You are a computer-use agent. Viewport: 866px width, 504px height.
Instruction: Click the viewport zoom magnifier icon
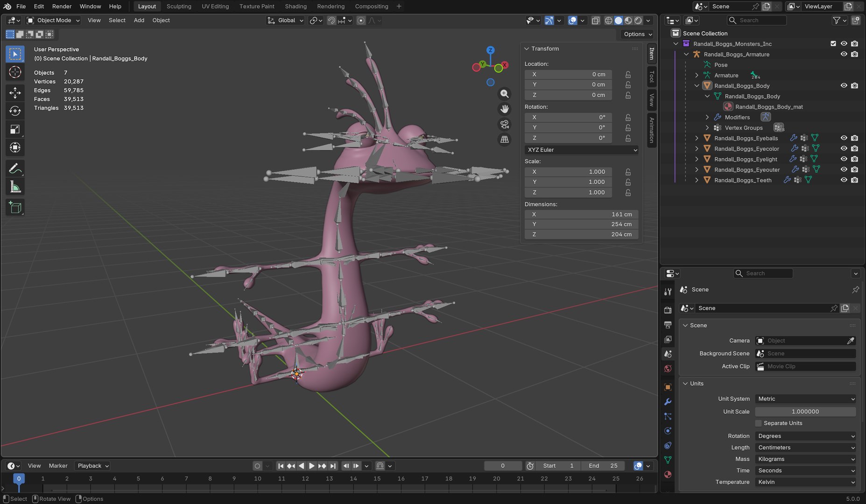click(x=505, y=94)
